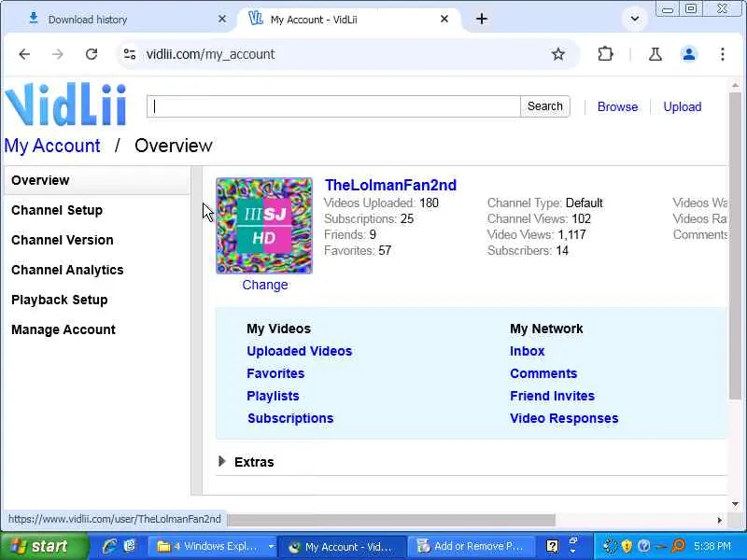Screen dimensions: 747x560
Task: Launch Internet Explorer from quick launch
Action: click(x=110, y=546)
